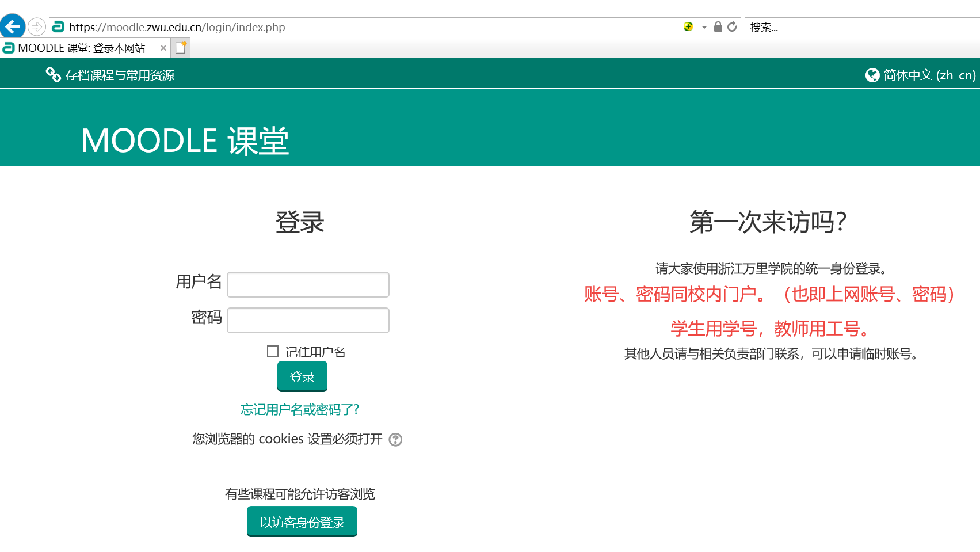The image size is (980, 552).
Task: Click the green compatibility icon in address bar
Action: click(x=688, y=26)
